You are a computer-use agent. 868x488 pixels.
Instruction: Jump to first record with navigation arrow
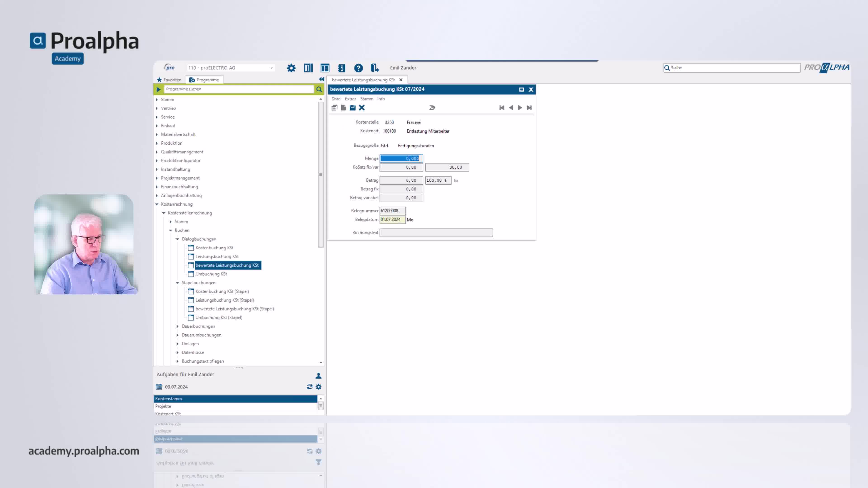pyautogui.click(x=502, y=108)
